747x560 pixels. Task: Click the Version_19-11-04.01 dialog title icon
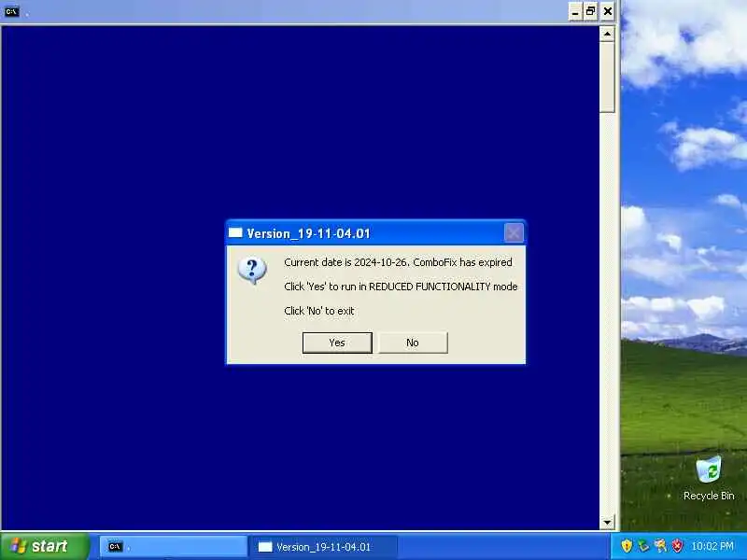point(235,232)
